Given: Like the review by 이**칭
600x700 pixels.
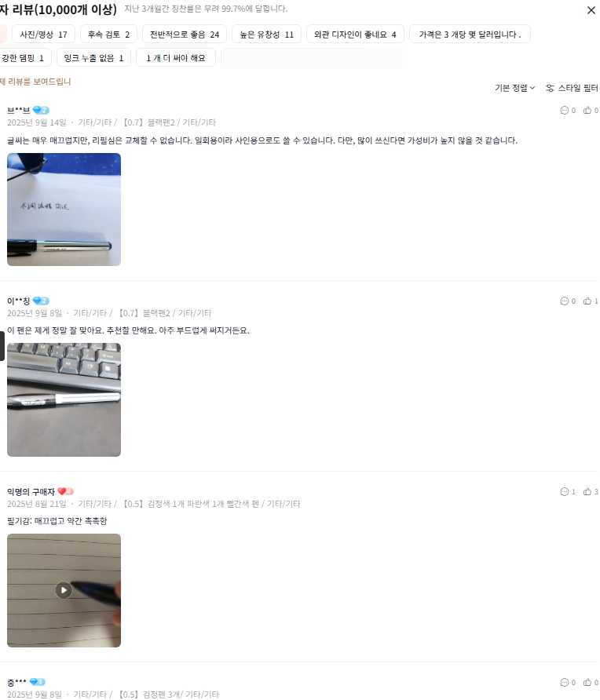Looking at the screenshot, I should (587, 301).
